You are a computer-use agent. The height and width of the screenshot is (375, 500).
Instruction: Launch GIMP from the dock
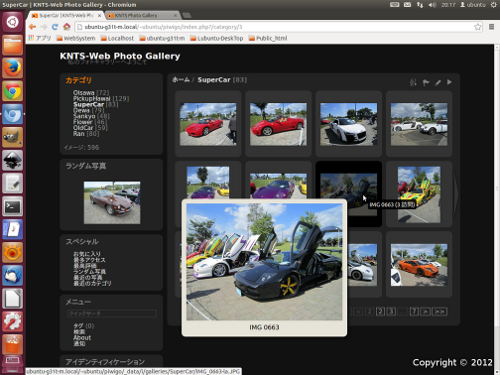13,137
